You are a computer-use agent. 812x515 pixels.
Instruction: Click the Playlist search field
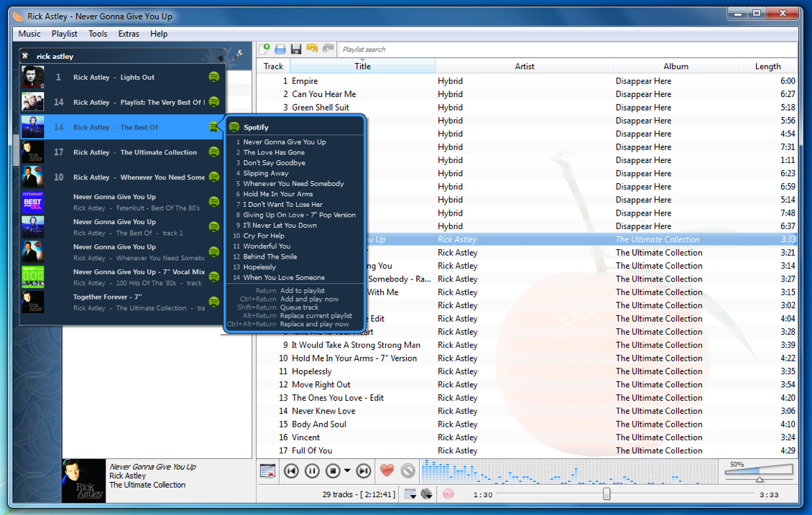tap(568, 49)
